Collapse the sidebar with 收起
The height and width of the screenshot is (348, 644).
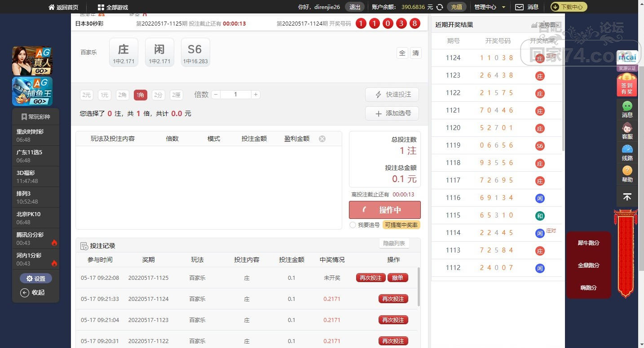coord(33,293)
